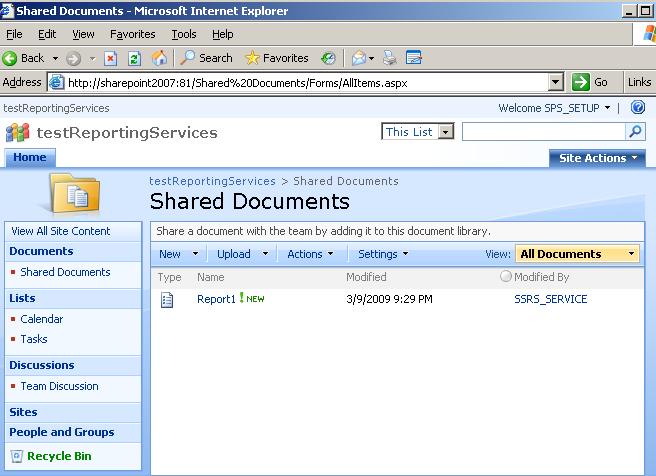Click the Internet Explorer title bar icon
The width and height of the screenshot is (656, 476).
(7, 10)
